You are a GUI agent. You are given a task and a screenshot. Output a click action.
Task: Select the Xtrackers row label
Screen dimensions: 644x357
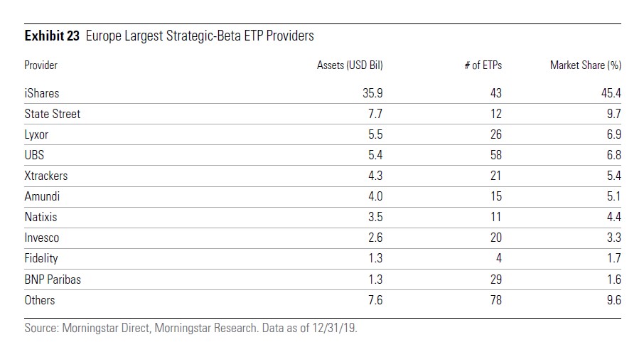[45, 176]
